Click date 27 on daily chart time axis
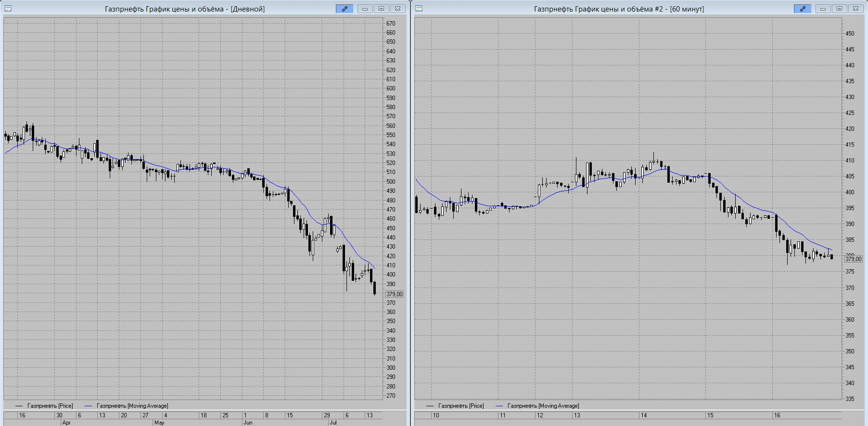 (145, 415)
